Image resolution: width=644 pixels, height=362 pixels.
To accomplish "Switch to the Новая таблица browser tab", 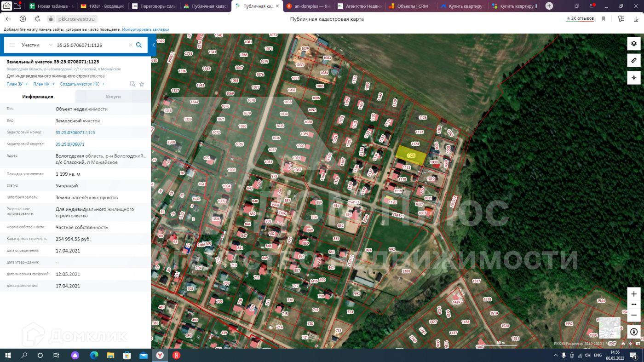I will [51, 6].
